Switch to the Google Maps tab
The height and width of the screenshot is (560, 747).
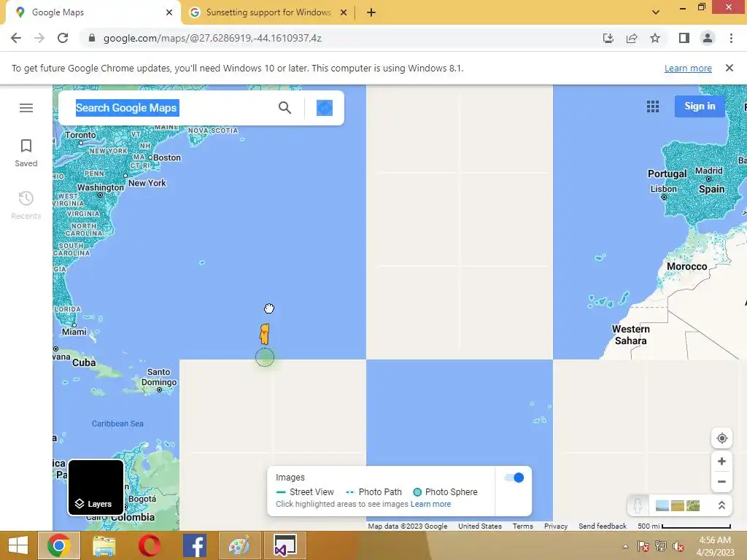(93, 12)
